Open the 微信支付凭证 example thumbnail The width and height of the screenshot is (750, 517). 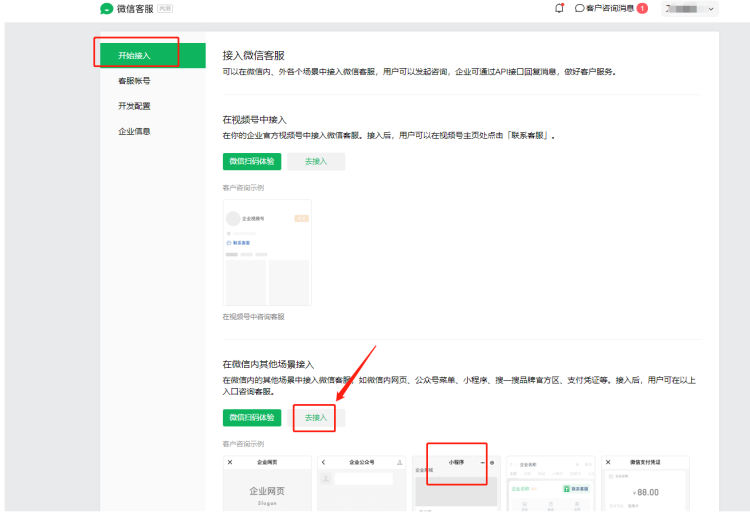coord(645,483)
